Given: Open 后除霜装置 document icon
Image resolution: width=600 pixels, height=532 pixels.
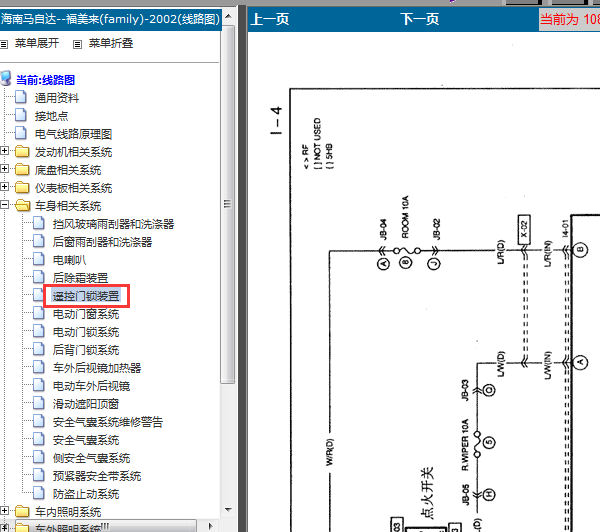Looking at the screenshot, I should click(x=39, y=277).
